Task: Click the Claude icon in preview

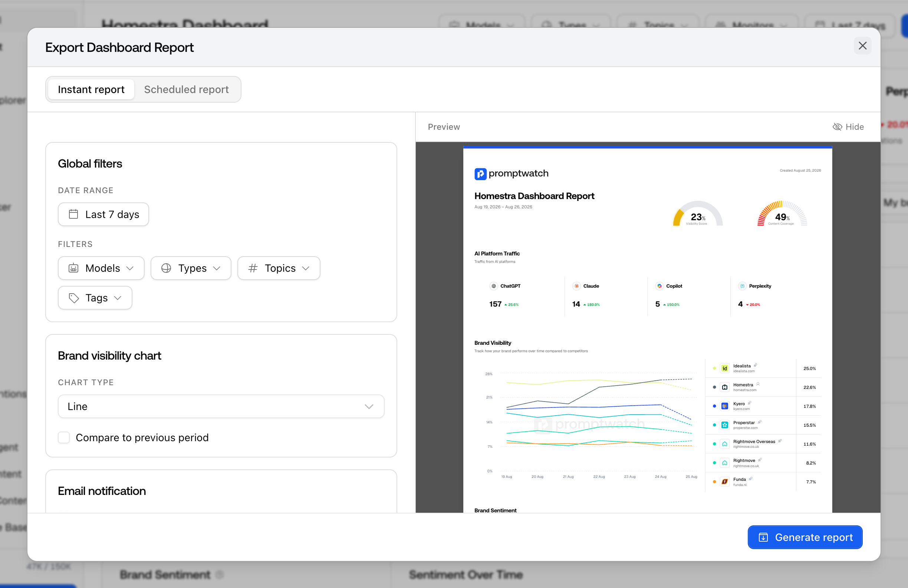Action: tap(576, 286)
